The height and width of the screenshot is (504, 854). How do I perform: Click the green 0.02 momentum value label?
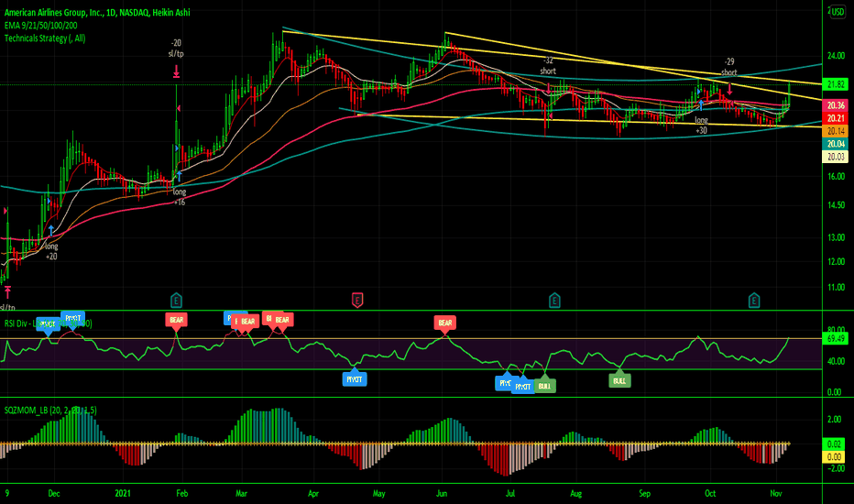[834, 444]
